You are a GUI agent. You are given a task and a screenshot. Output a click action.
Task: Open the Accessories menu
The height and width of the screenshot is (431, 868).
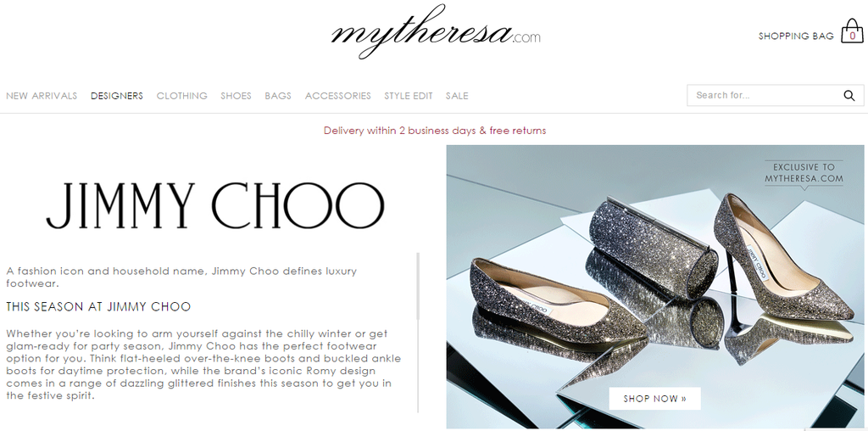click(337, 96)
